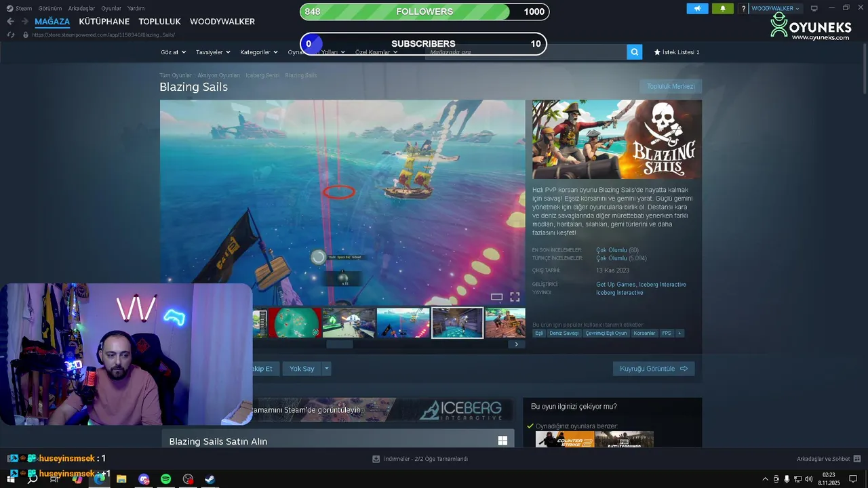Expand the Tavsiyeler dropdown
Viewport: 868px width, 488px height.
pos(213,52)
